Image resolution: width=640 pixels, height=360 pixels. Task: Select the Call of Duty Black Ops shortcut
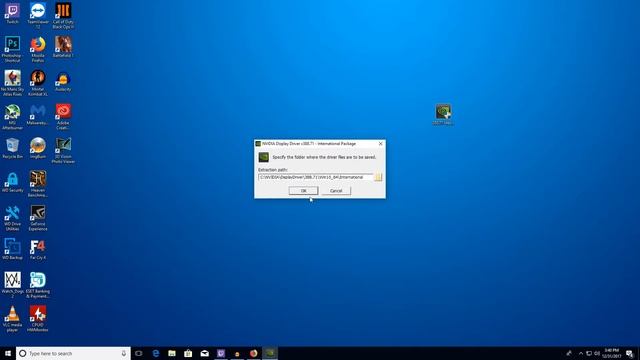63,16
